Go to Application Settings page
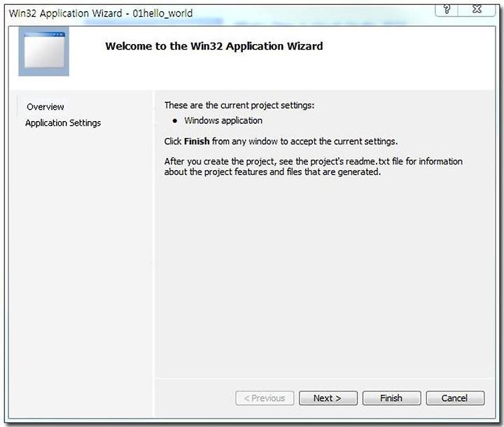The width and height of the screenshot is (504, 427). (x=63, y=122)
